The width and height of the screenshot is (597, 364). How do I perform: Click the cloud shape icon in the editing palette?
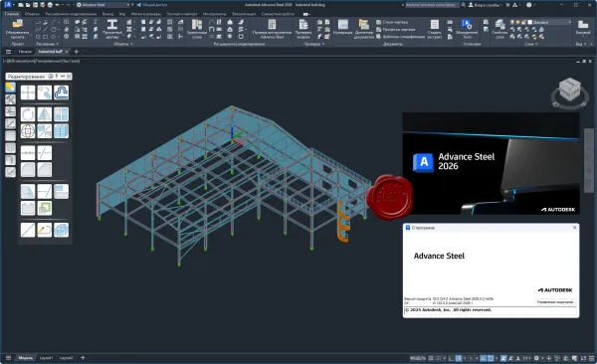coord(62,92)
